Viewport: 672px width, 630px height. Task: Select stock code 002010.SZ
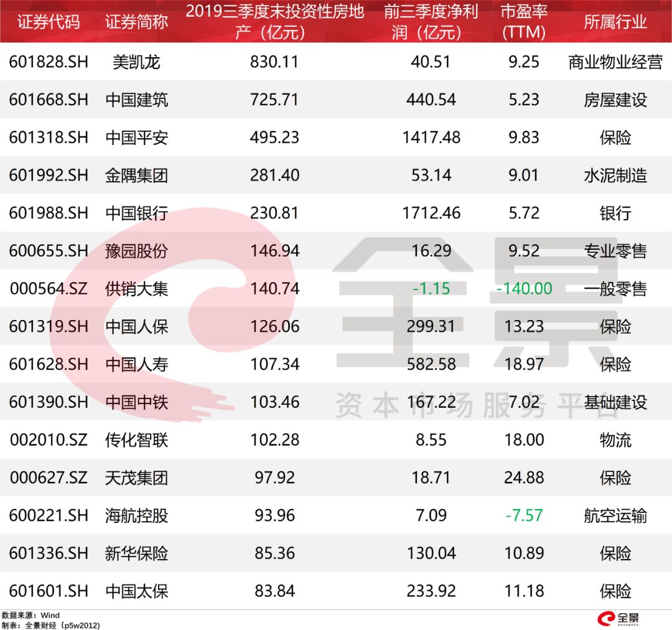pyautogui.click(x=49, y=440)
